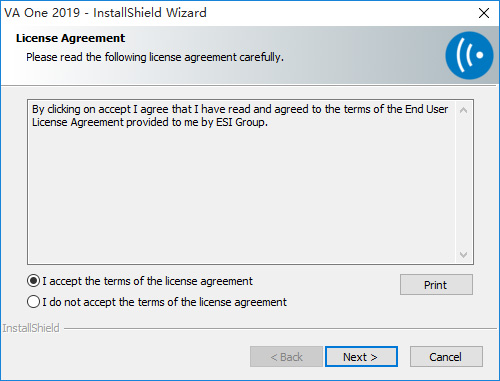Screen dimensions: 500x381
Task: Print the license agreement
Action: pos(436,285)
